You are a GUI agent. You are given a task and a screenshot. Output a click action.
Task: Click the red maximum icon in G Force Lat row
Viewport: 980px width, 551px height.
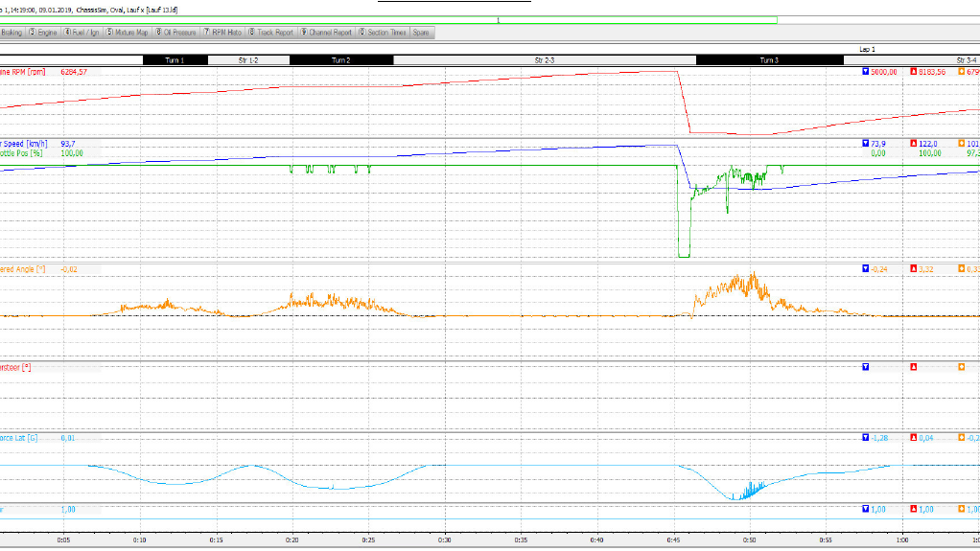[914, 438]
